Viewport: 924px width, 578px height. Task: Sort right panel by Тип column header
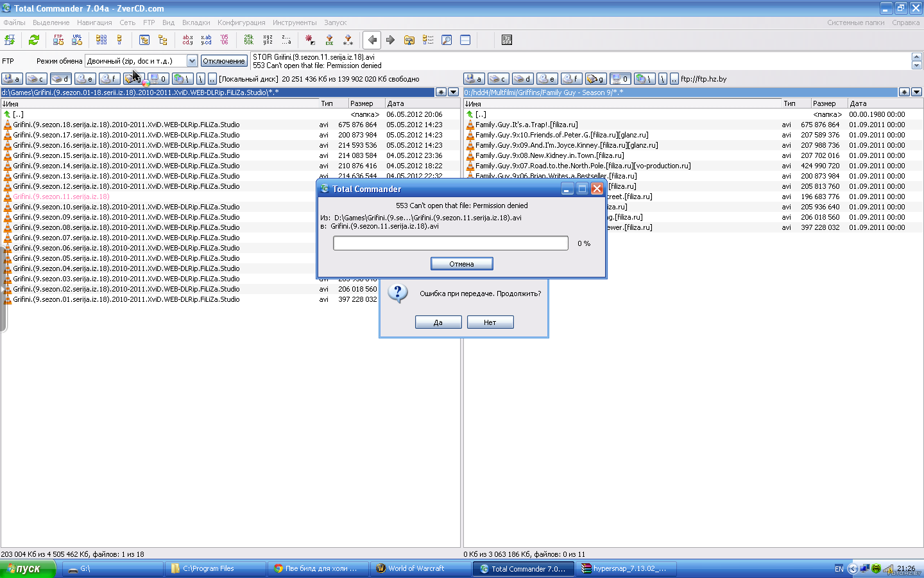click(795, 103)
